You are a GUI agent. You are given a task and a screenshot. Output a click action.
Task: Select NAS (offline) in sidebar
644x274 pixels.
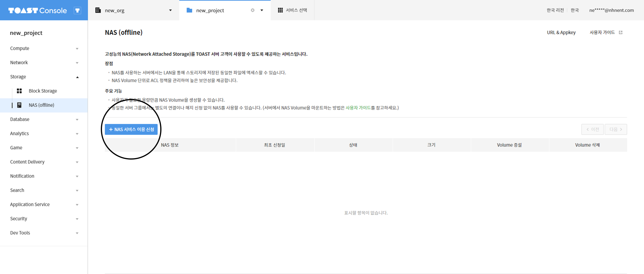point(44,105)
